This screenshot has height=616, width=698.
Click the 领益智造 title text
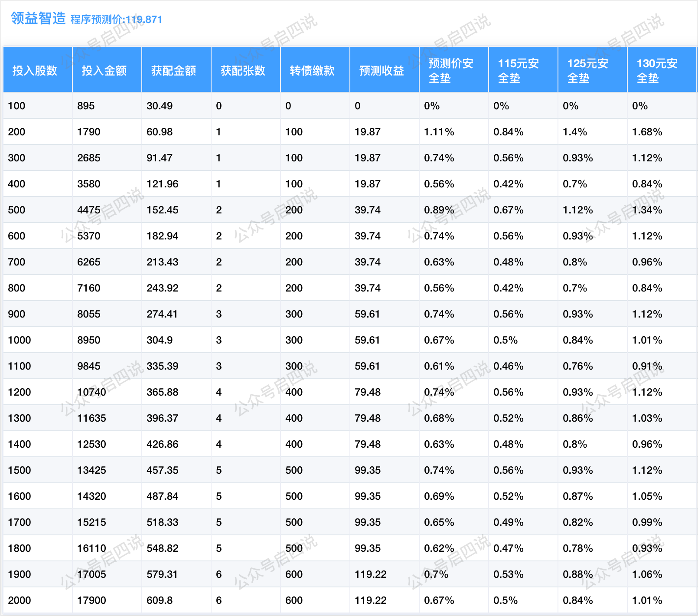coord(38,18)
